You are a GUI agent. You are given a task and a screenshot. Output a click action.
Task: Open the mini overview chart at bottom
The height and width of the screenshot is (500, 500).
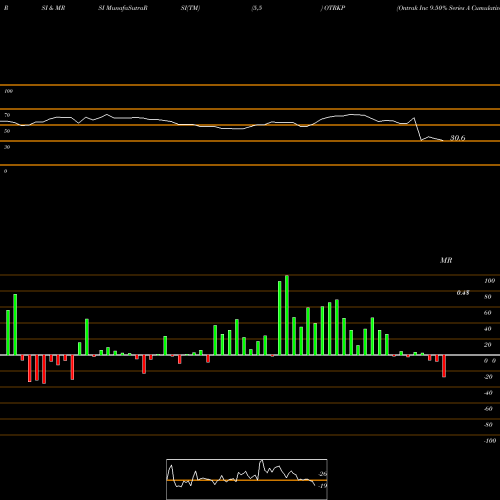pos(247,479)
